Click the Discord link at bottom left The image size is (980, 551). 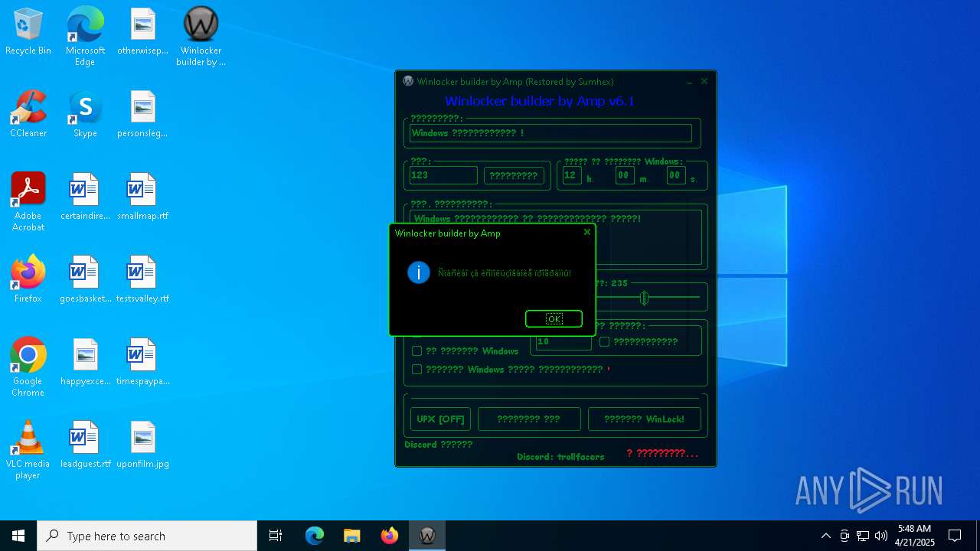438,444
